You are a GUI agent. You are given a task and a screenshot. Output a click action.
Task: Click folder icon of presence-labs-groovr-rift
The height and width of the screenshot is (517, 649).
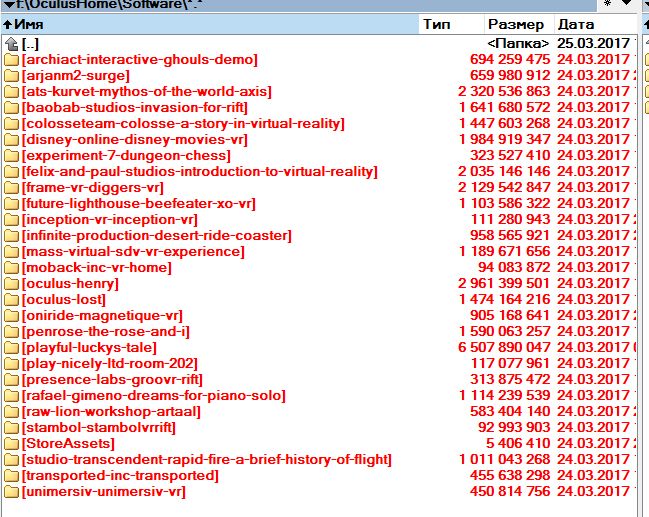pyautogui.click(x=12, y=380)
